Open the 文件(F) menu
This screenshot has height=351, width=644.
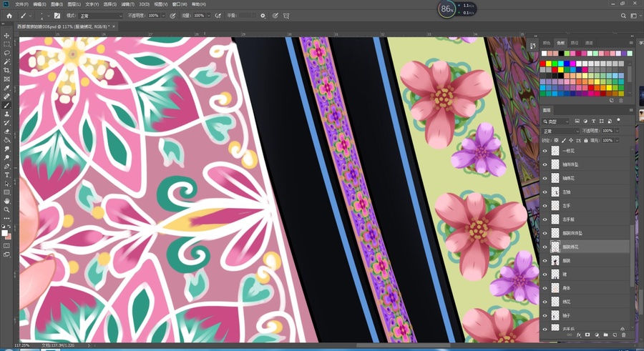pos(21,4)
